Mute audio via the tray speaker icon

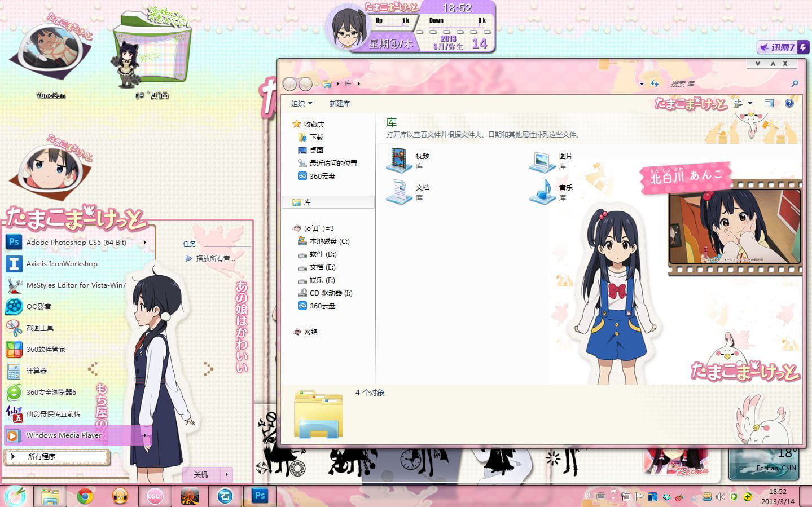[x=721, y=497]
